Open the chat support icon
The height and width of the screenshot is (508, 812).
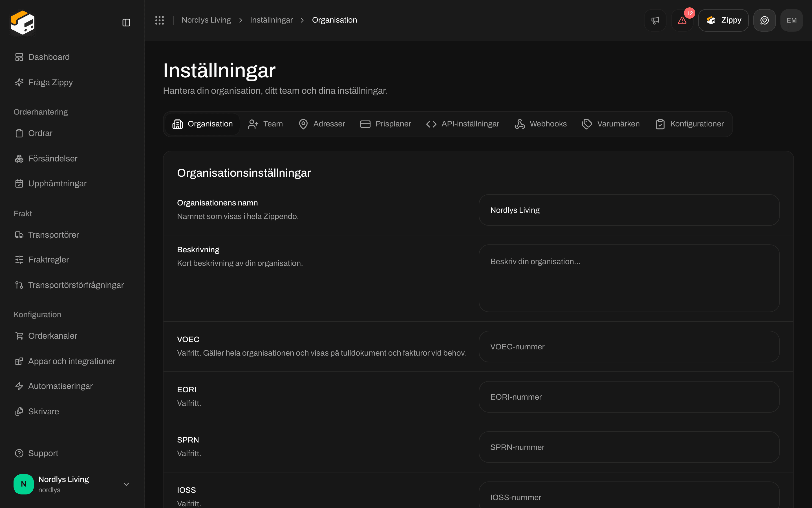tap(764, 20)
